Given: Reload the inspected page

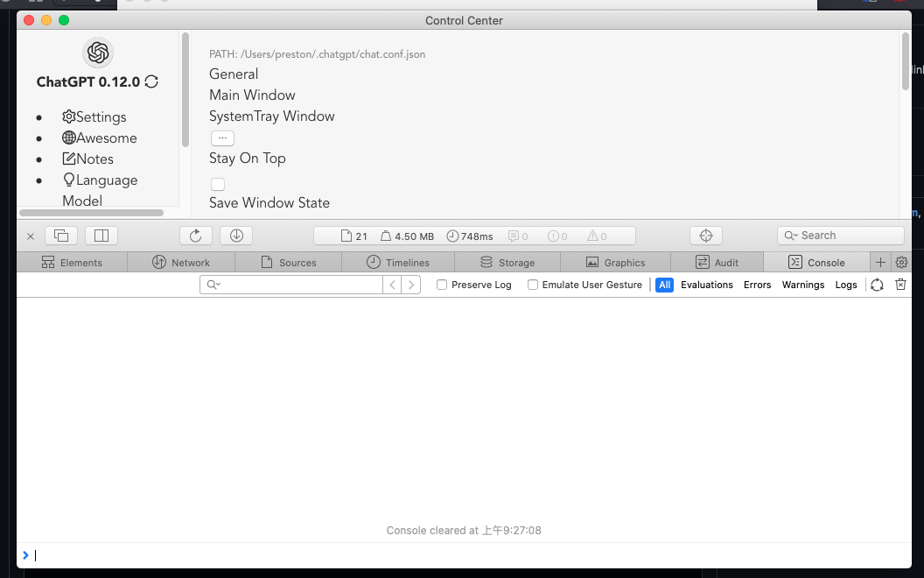Looking at the screenshot, I should pos(195,235).
